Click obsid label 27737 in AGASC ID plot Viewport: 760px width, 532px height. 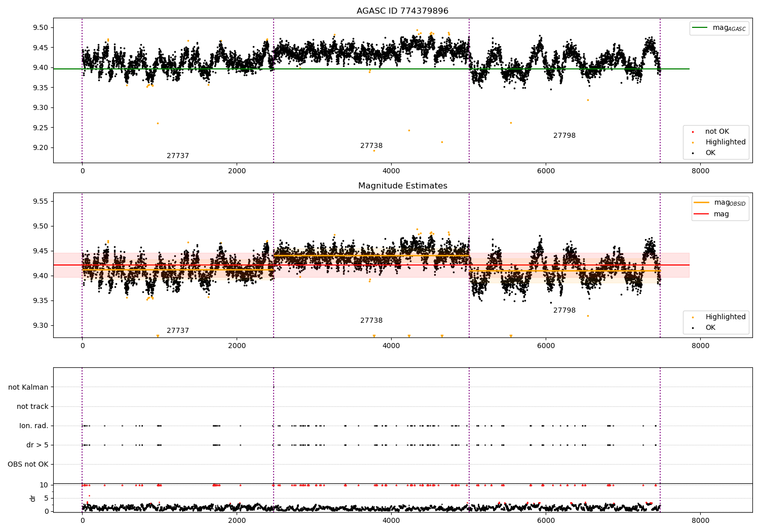tap(178, 156)
